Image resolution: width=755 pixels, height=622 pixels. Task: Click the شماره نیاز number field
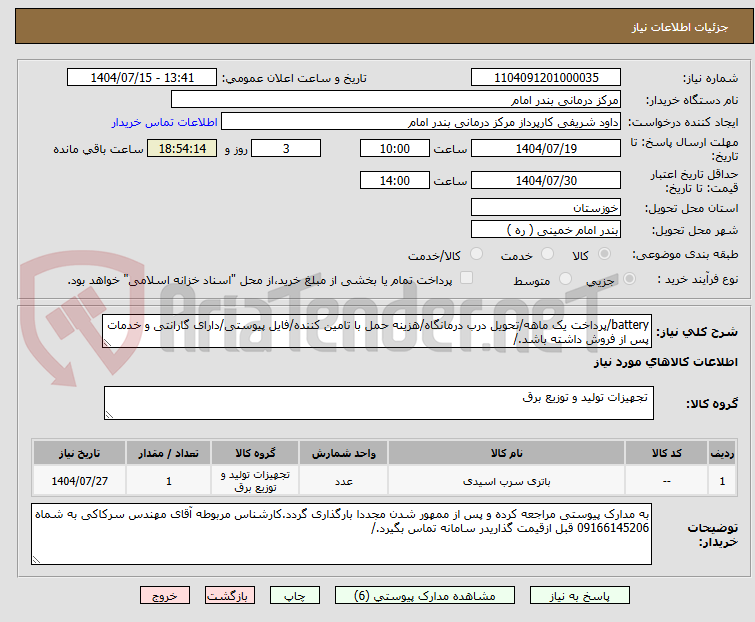click(546, 78)
